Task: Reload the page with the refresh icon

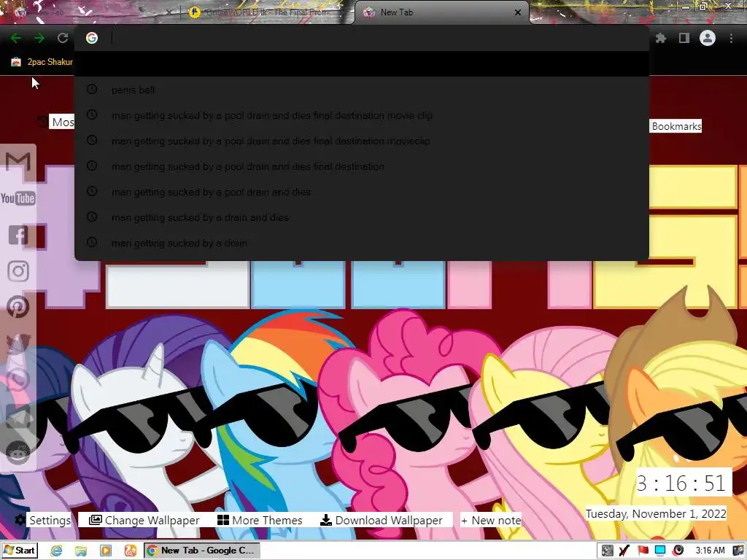Action: 63,38
